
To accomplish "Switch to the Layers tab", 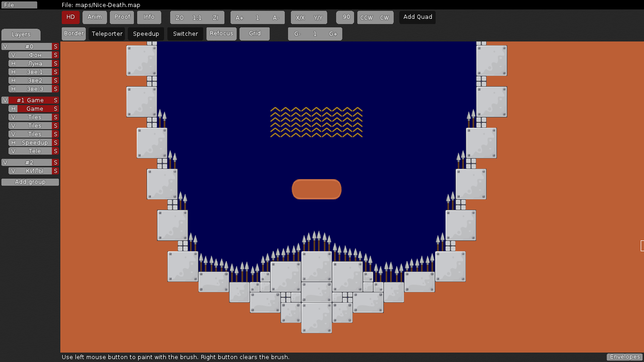I will click(21, 34).
